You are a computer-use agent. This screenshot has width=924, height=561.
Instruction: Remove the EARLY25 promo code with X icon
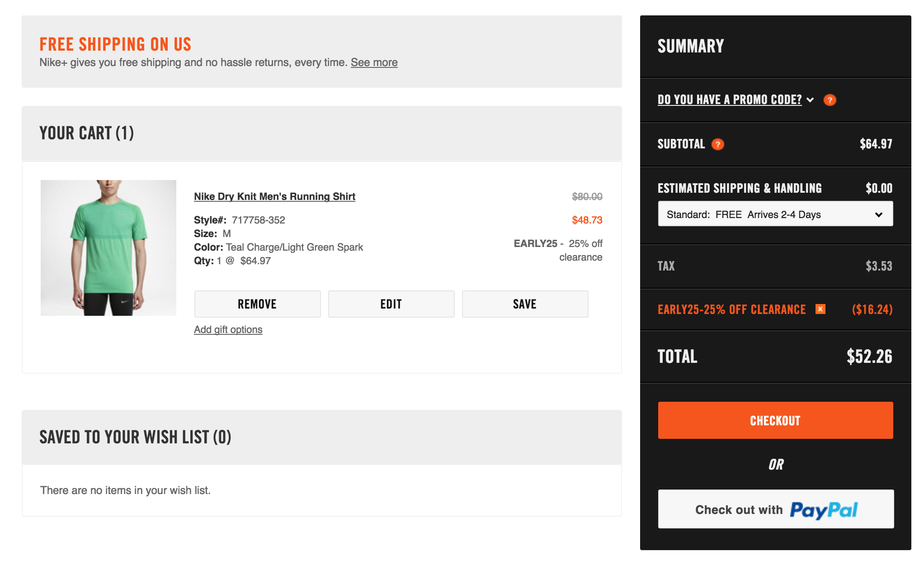(820, 309)
